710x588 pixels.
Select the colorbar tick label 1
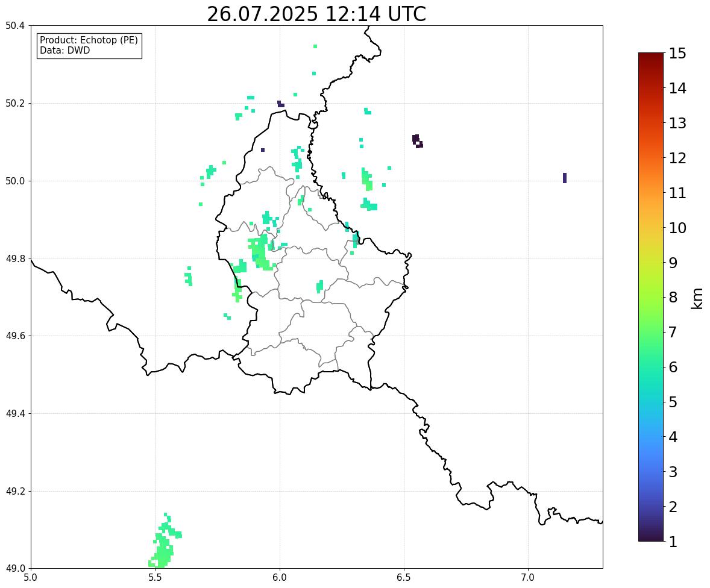coord(673,542)
